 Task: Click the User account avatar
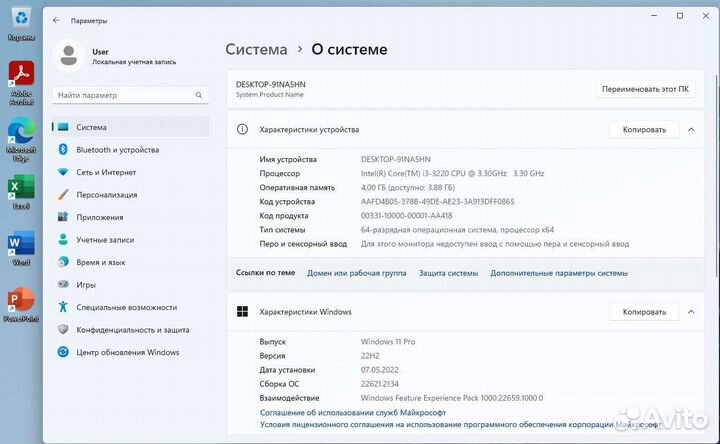[x=69, y=56]
